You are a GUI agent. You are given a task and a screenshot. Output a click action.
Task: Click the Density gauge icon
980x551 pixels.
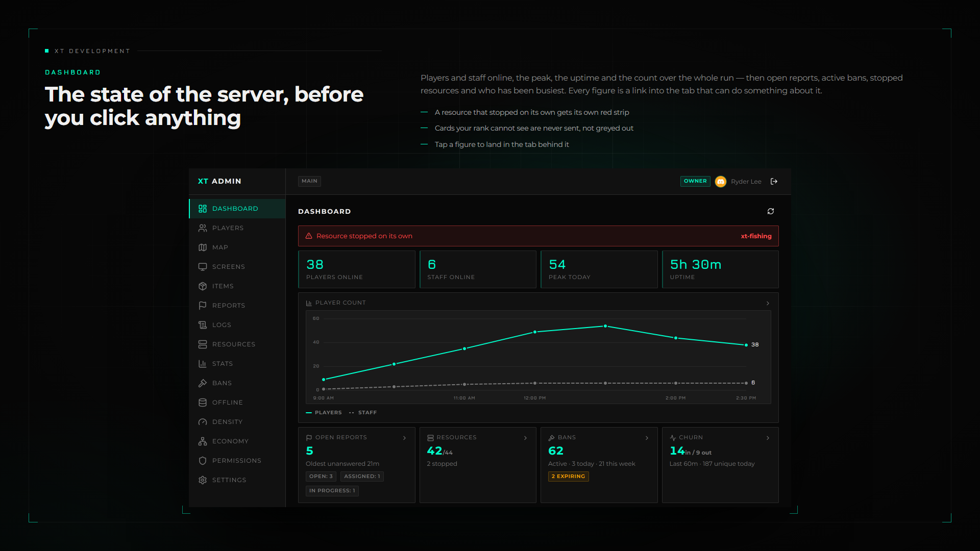pyautogui.click(x=203, y=422)
